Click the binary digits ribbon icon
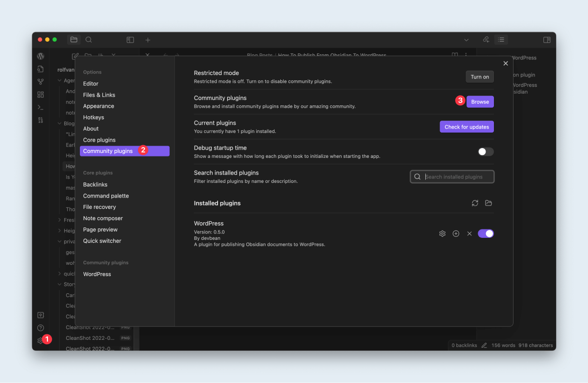This screenshot has width=588, height=383. point(41,120)
